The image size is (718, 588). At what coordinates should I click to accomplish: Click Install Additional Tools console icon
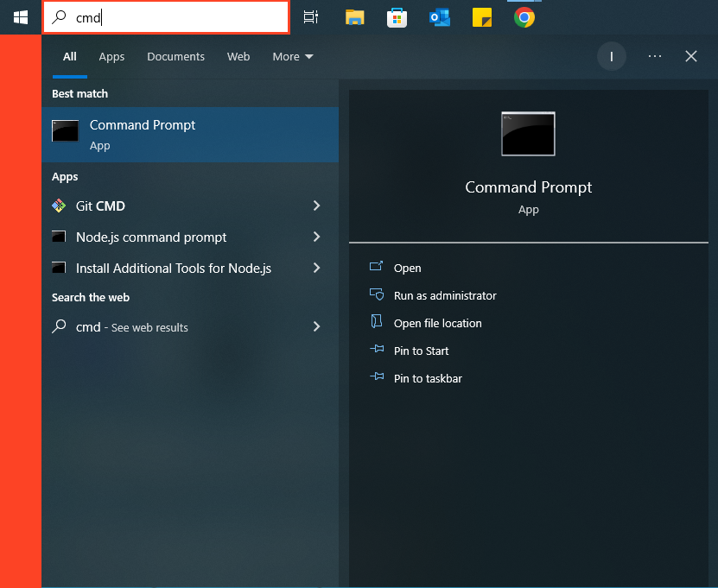(59, 268)
